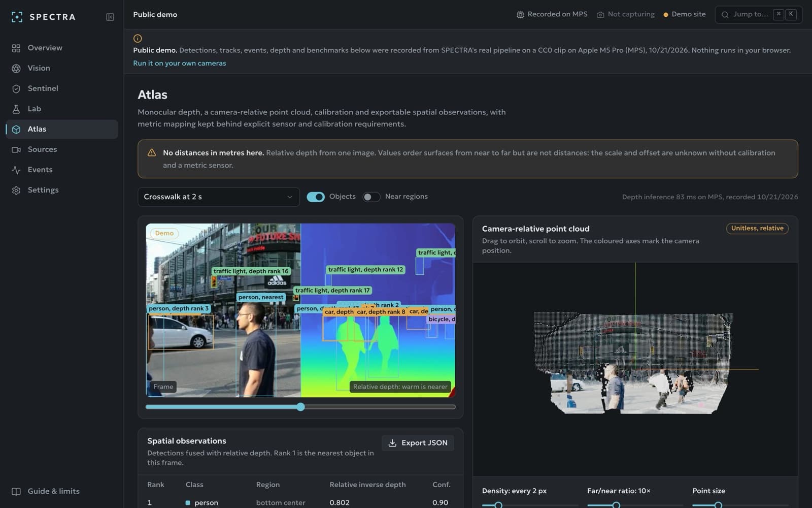The height and width of the screenshot is (508, 812).
Task: Click the traffic light depth rank 12 label
Action: point(365,270)
